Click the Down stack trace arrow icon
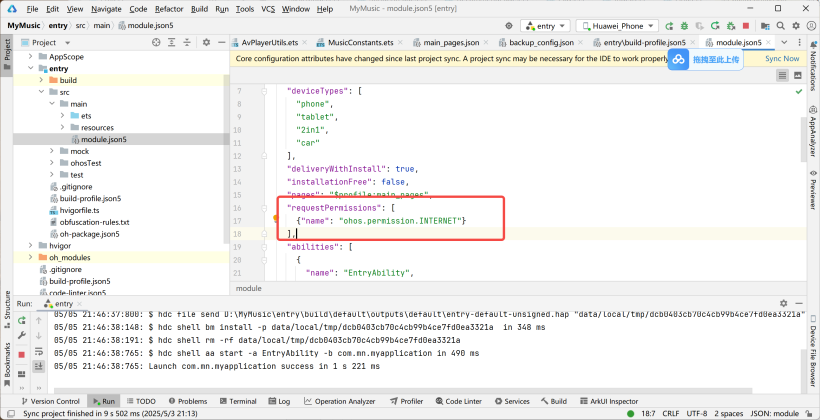This screenshot has width=820, height=420. pos(39,335)
